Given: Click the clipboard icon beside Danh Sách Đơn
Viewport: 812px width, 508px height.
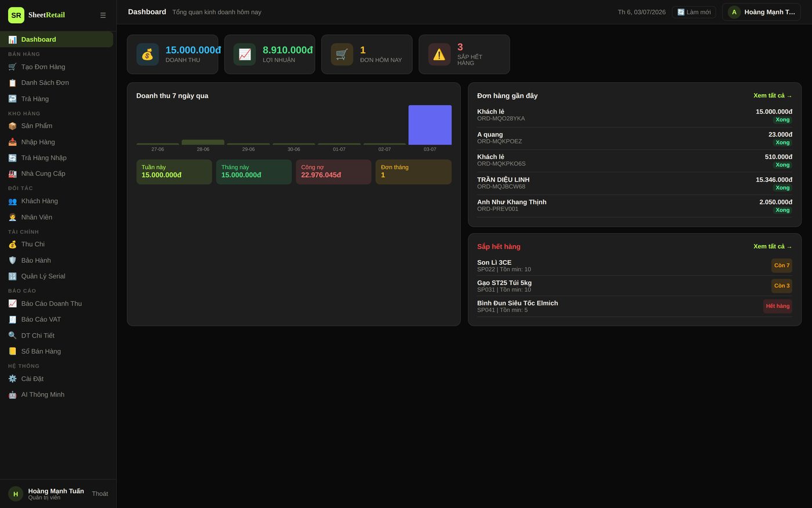Looking at the screenshot, I should (12, 82).
